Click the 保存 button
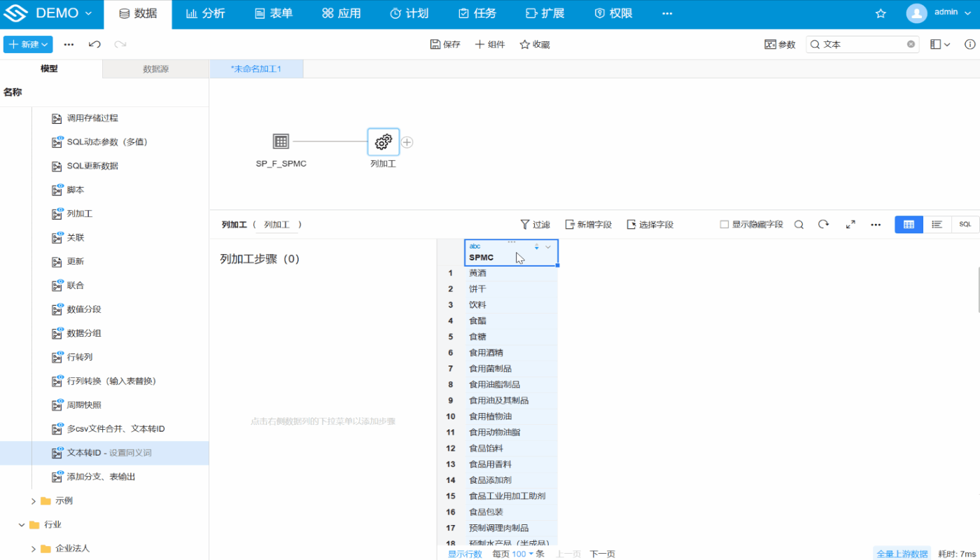The height and width of the screenshot is (560, 980). pyautogui.click(x=445, y=44)
